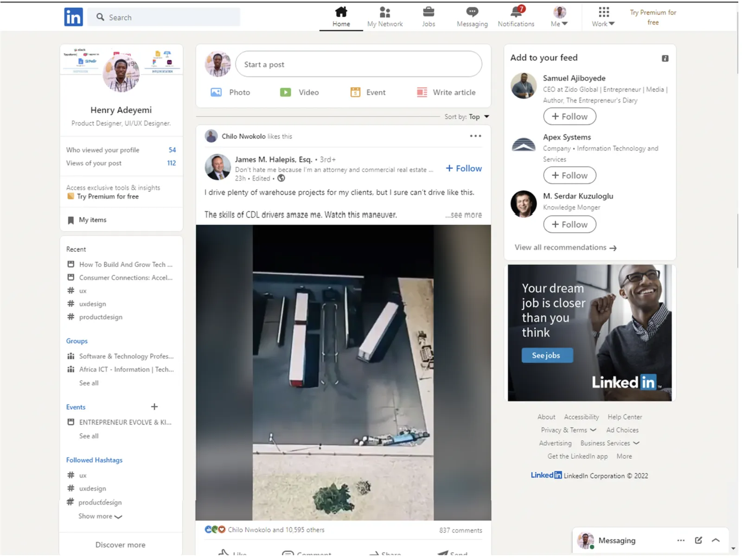
Task: Open Henry Adeyemi profile name
Action: (x=121, y=110)
